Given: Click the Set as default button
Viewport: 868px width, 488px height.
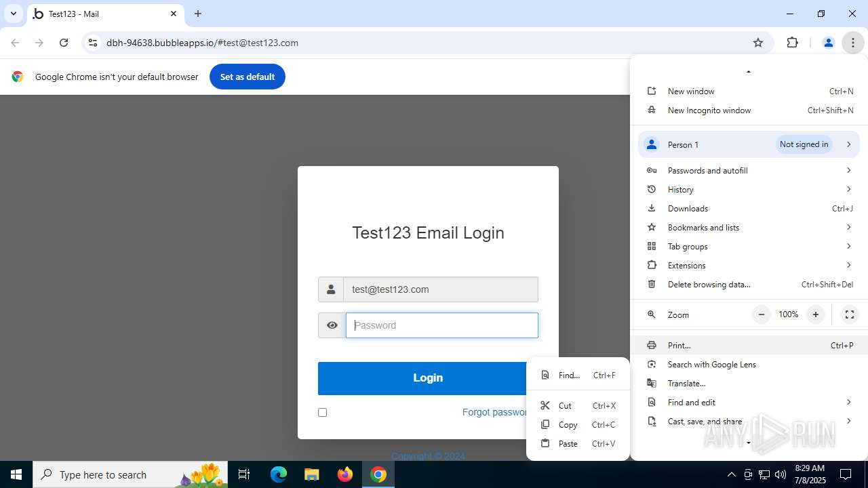Looking at the screenshot, I should point(248,77).
